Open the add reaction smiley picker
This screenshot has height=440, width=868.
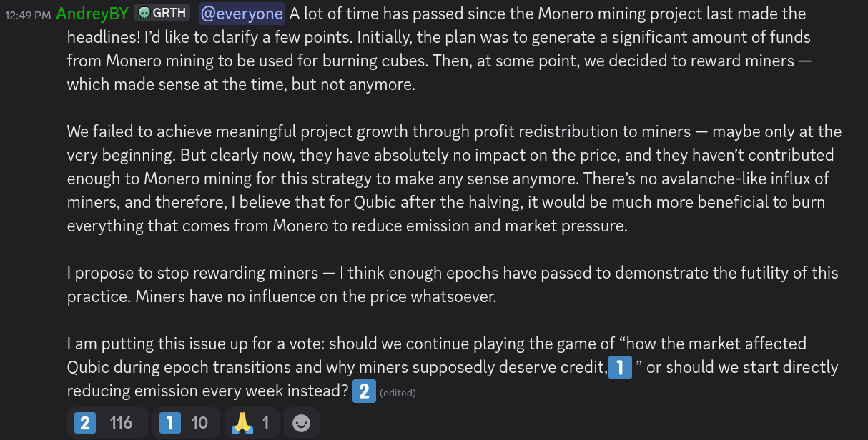pyautogui.click(x=302, y=423)
